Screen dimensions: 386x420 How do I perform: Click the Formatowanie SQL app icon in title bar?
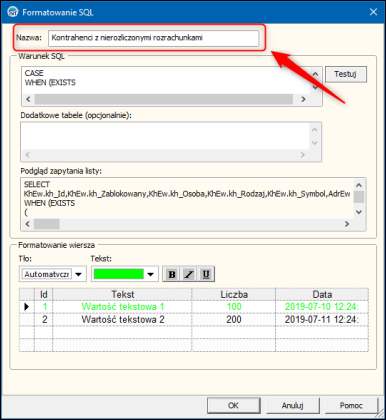tap(13, 12)
